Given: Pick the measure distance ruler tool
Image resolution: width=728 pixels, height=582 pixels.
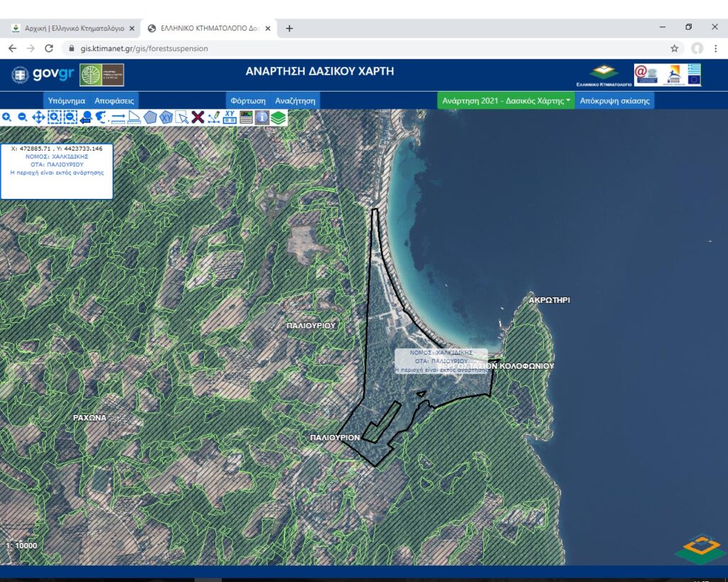Looking at the screenshot, I should click(x=118, y=117).
